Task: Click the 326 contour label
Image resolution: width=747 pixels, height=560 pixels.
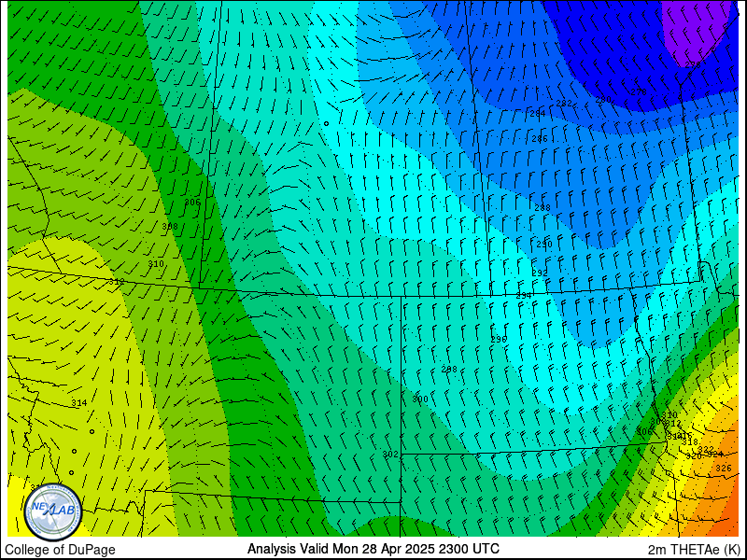Action: pyautogui.click(x=723, y=469)
